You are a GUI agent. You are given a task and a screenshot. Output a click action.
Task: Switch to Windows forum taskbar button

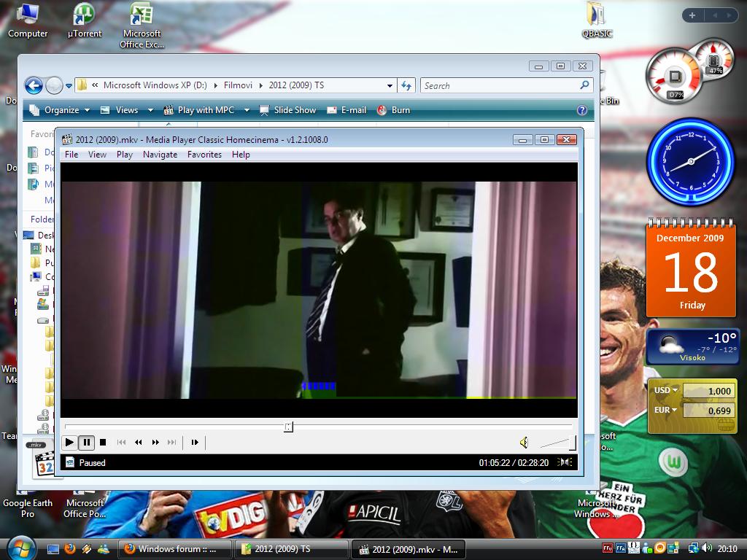pyautogui.click(x=175, y=549)
